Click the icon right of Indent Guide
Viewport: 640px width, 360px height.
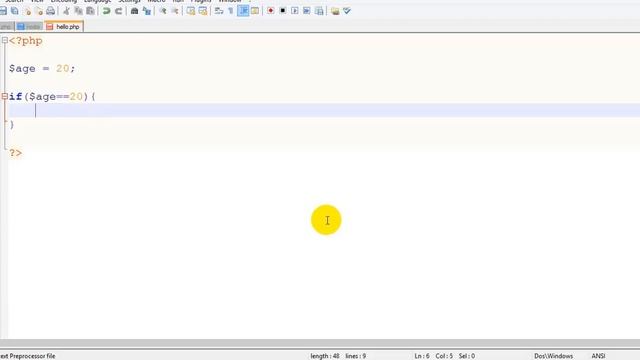pos(255,11)
